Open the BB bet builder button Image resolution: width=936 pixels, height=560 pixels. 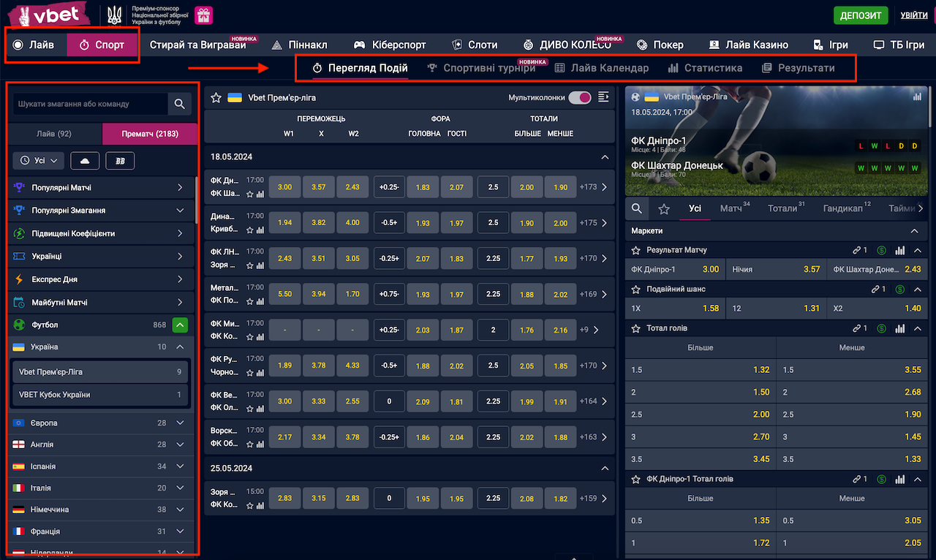click(x=120, y=160)
